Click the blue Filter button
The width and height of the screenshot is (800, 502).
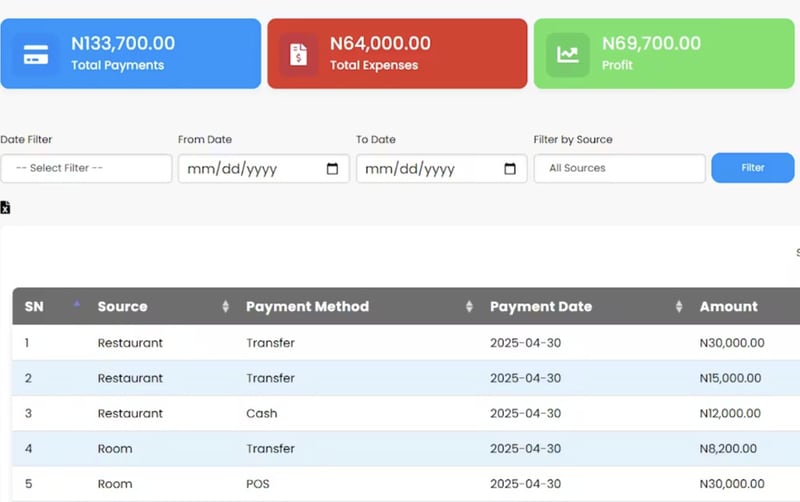pyautogui.click(x=753, y=168)
